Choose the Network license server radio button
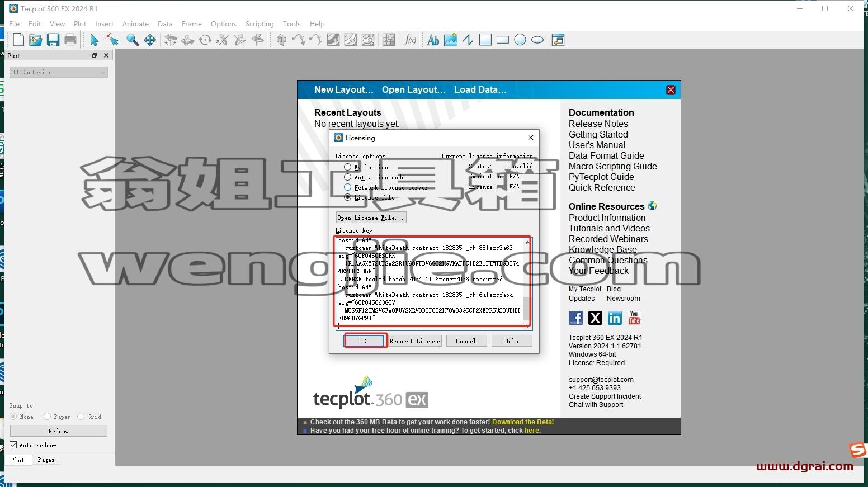The width and height of the screenshot is (868, 487). pyautogui.click(x=348, y=187)
